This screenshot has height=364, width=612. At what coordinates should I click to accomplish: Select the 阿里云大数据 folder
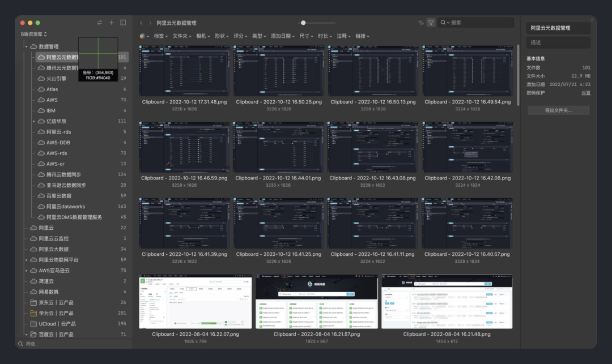click(x=77, y=249)
